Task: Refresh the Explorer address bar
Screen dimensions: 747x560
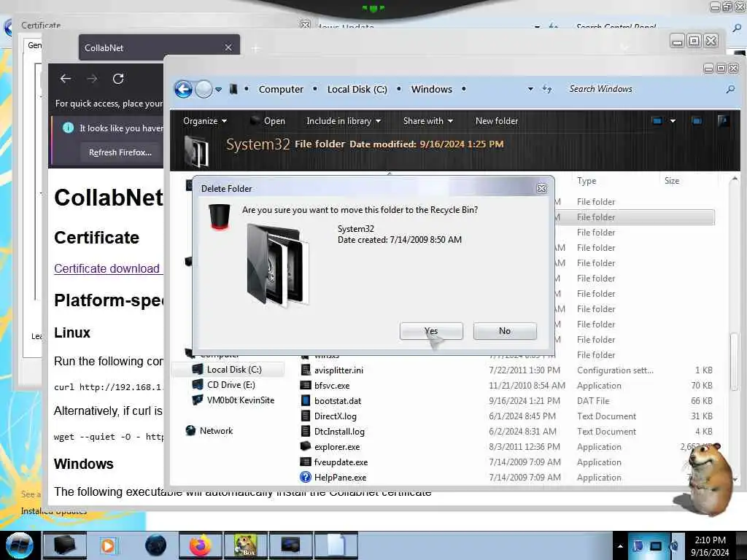Action: click(547, 89)
